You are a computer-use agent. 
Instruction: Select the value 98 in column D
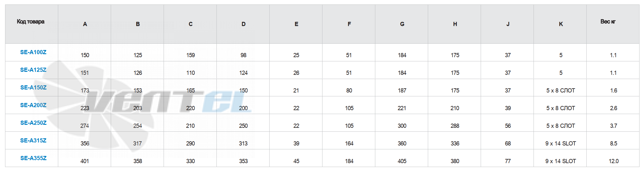(x=243, y=55)
